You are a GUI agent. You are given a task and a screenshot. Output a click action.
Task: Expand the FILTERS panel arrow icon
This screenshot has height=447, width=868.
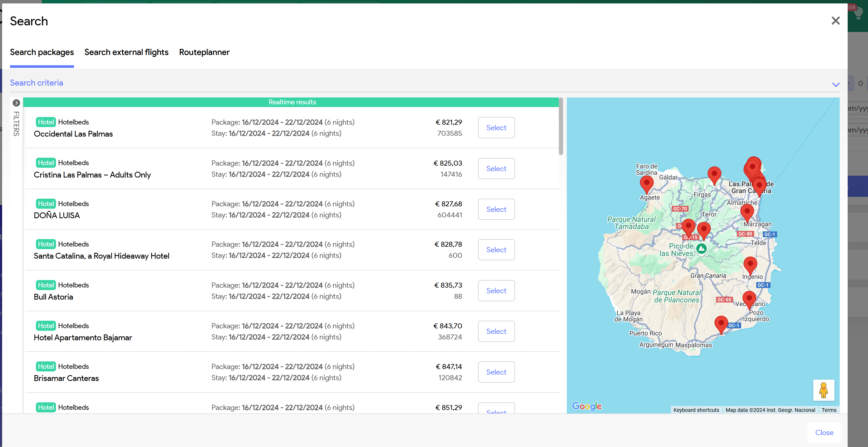pyautogui.click(x=16, y=103)
